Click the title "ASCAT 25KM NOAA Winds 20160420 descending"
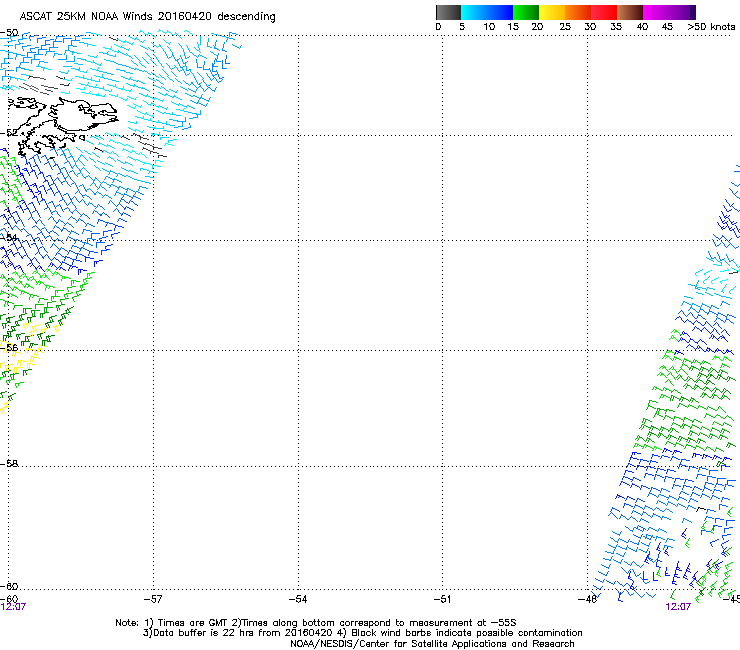 pos(147,17)
